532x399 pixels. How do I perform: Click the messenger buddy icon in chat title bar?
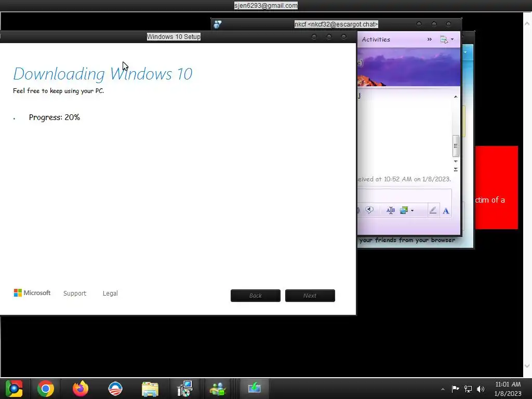point(218,24)
